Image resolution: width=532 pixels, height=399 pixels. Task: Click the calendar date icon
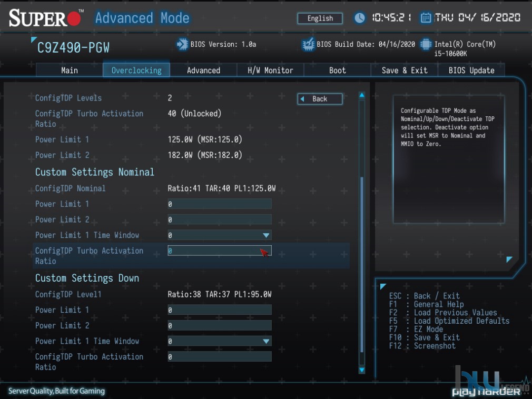426,17
